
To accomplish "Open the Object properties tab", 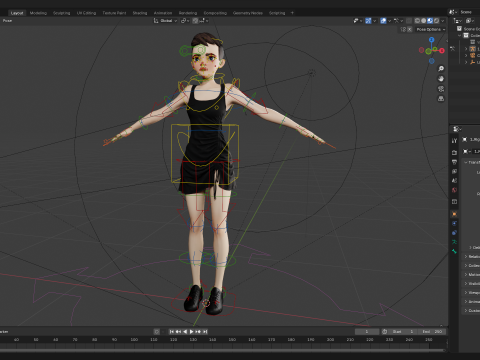I will 454,214.
